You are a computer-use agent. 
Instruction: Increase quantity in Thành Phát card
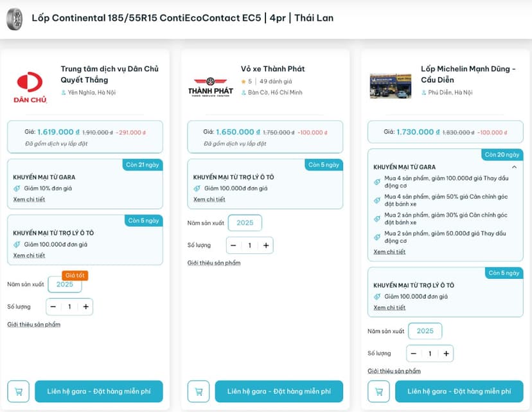[x=266, y=246]
